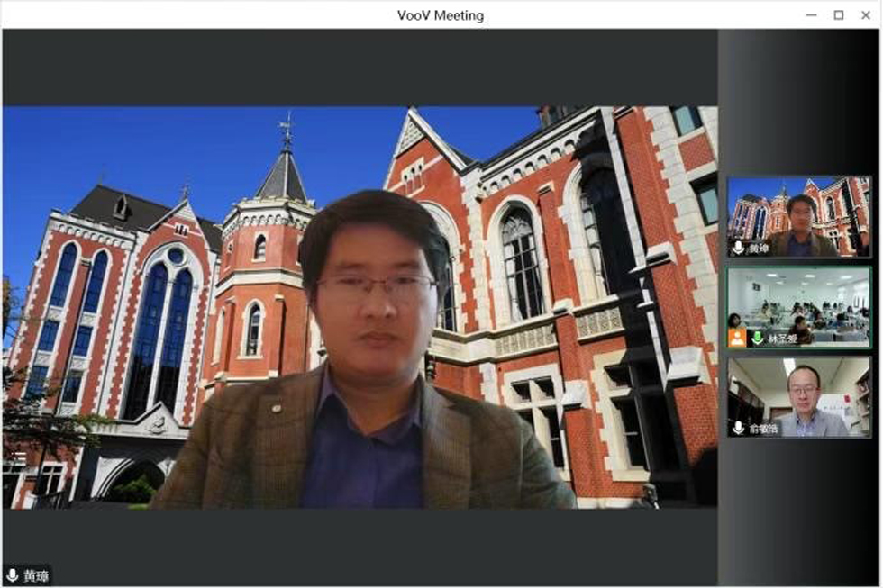883x588 pixels.
Task: Click the green microphone icon for 林圣爱
Action: click(757, 339)
